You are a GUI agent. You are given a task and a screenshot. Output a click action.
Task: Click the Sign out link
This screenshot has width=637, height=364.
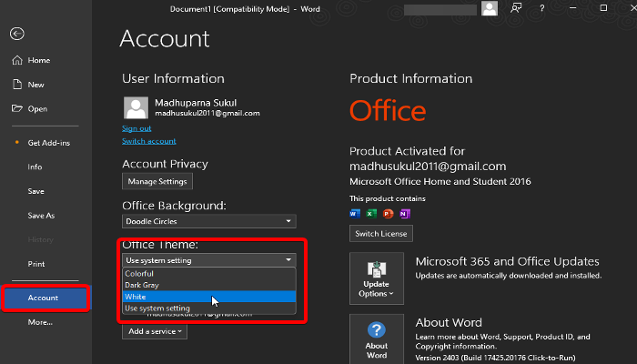[x=136, y=128]
